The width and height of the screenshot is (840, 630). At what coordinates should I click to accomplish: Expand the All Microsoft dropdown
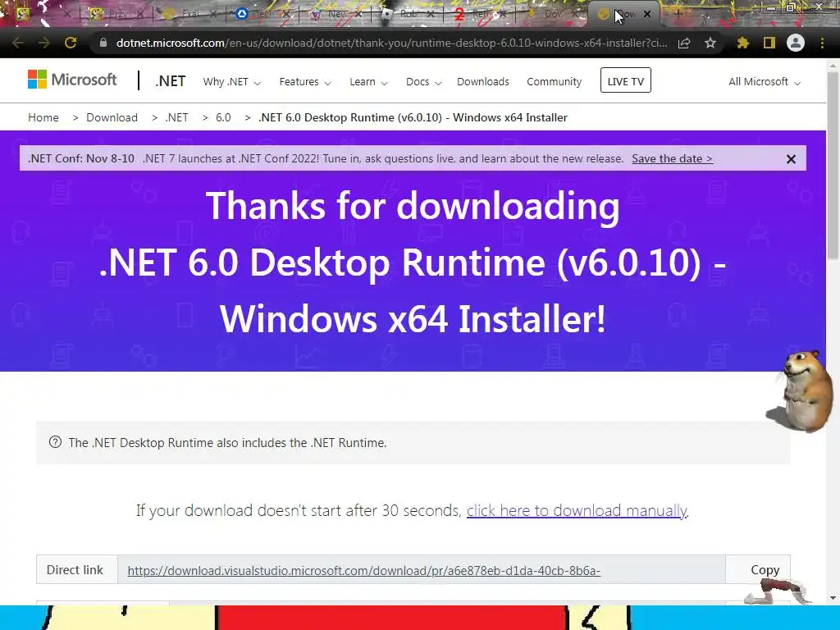point(765,82)
